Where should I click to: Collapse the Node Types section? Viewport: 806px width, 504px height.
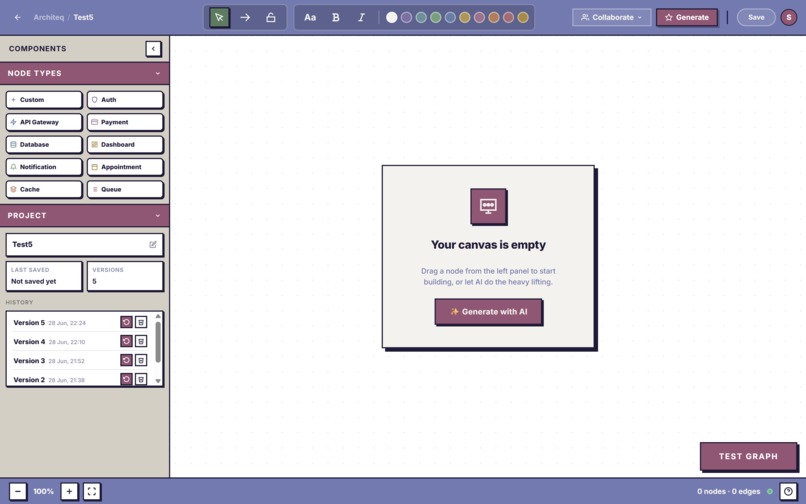click(x=158, y=74)
